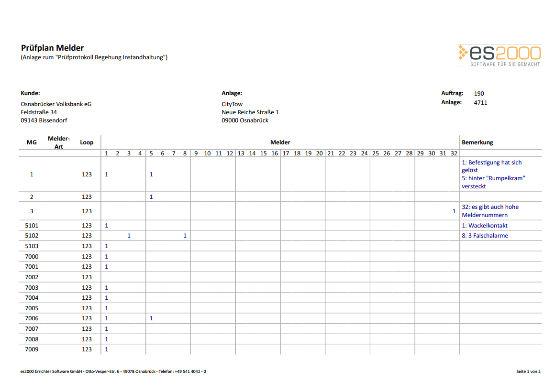Click page indicator 'Seite 1 von 2'
This screenshot has width=555, height=392.
pyautogui.click(x=529, y=371)
